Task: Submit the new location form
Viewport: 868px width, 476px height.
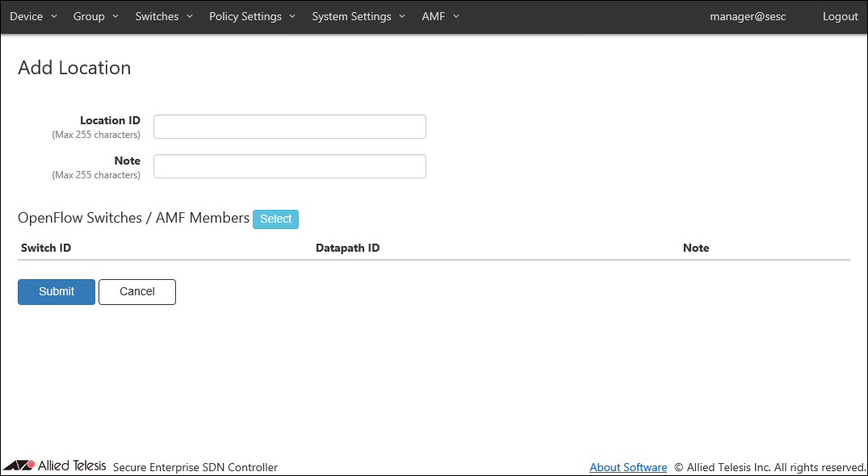Action: point(57,292)
